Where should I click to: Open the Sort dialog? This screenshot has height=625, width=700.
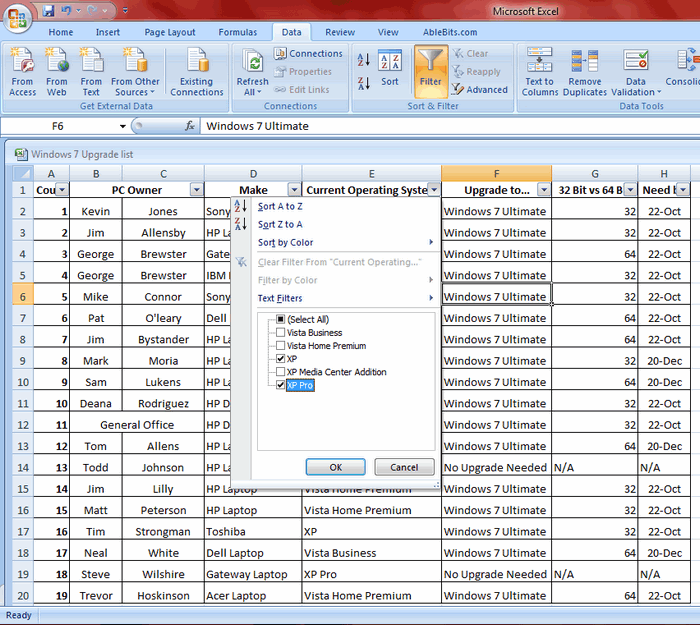390,68
